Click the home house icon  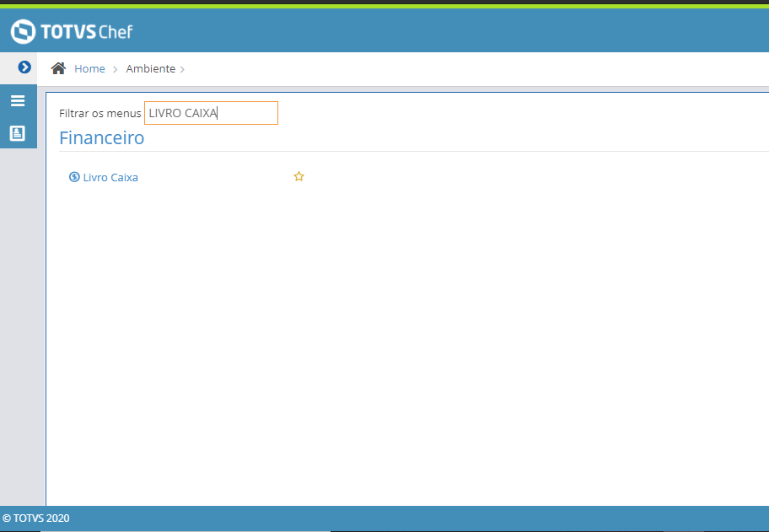click(58, 68)
